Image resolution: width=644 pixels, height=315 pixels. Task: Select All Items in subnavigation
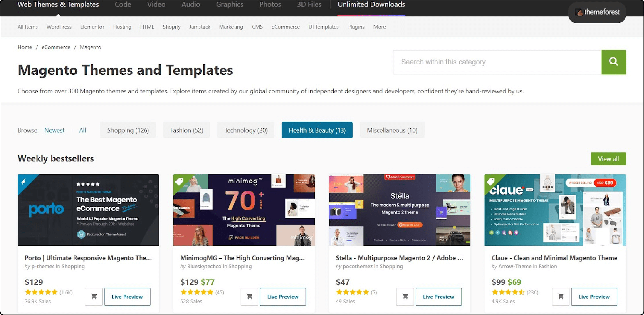tap(27, 27)
